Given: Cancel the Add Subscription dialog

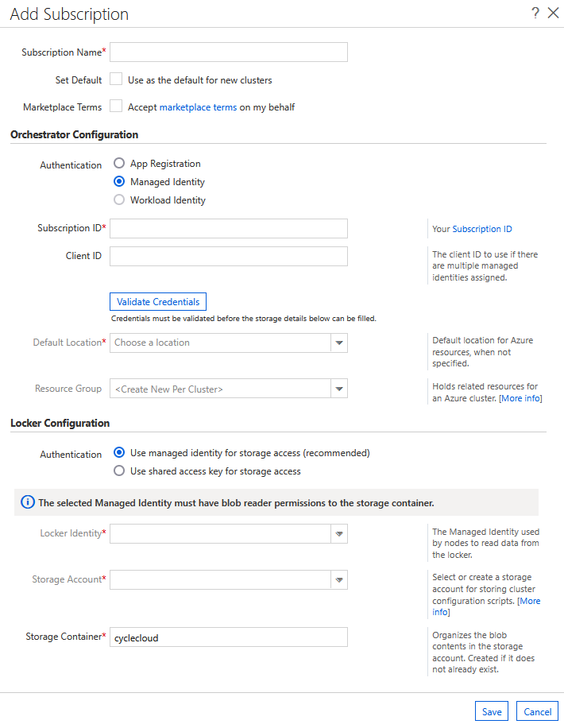Looking at the screenshot, I should tap(537, 711).
